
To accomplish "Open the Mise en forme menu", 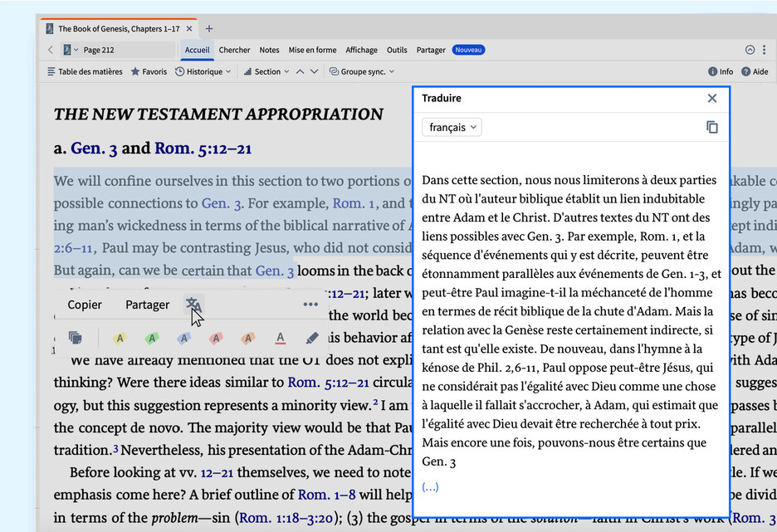I will click(312, 50).
